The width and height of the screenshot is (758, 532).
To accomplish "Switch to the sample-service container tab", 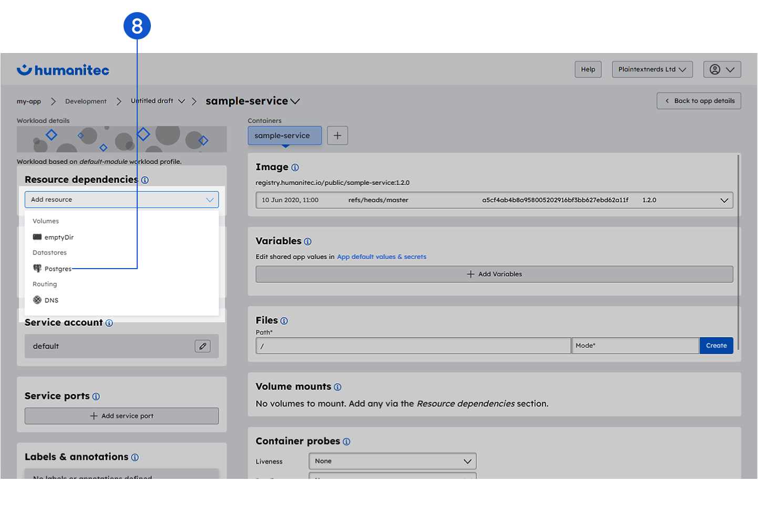I will [284, 136].
